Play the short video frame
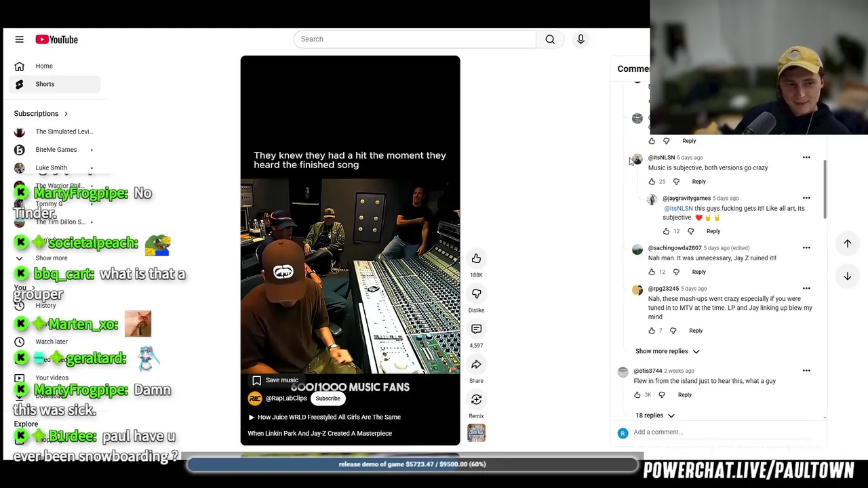 click(350, 250)
